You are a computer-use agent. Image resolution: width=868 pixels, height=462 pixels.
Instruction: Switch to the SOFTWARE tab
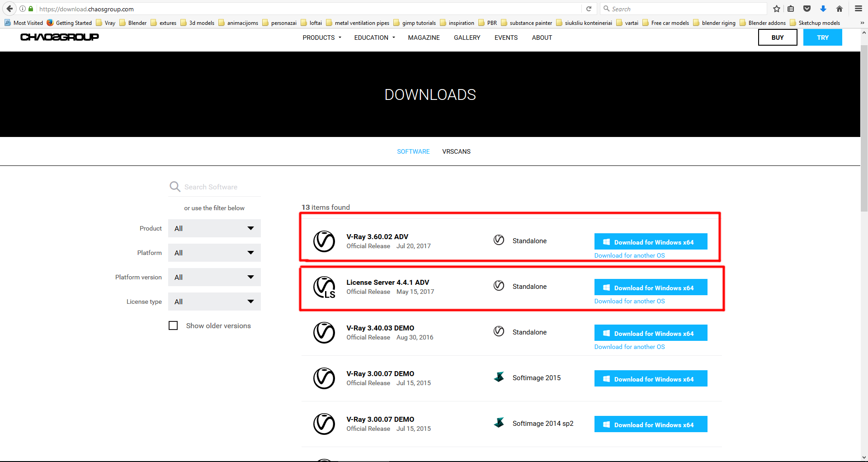pyautogui.click(x=413, y=151)
